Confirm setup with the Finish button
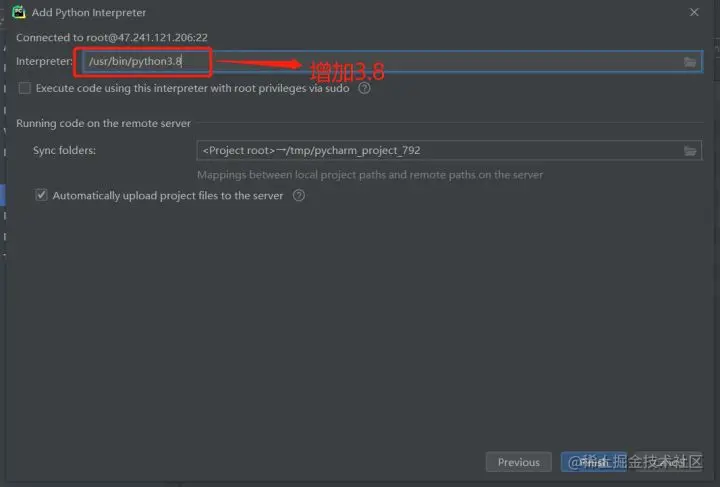This screenshot has height=487, width=720. coord(594,462)
